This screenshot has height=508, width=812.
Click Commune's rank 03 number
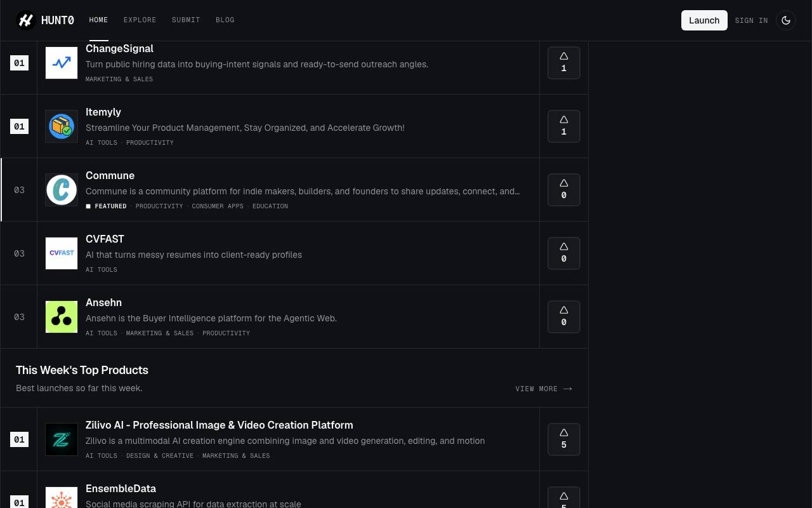point(19,190)
